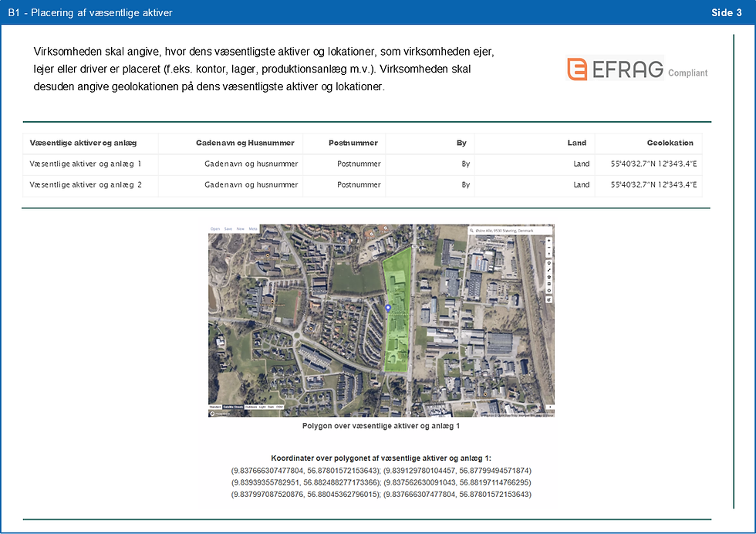Open the map's Save menu
This screenshot has height=534, width=756.
(x=228, y=228)
